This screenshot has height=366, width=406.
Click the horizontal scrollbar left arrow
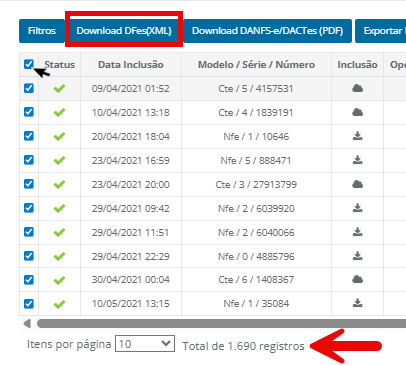[27, 323]
